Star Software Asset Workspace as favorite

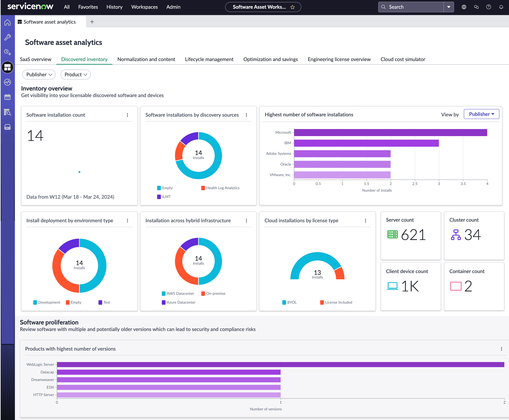pos(293,7)
